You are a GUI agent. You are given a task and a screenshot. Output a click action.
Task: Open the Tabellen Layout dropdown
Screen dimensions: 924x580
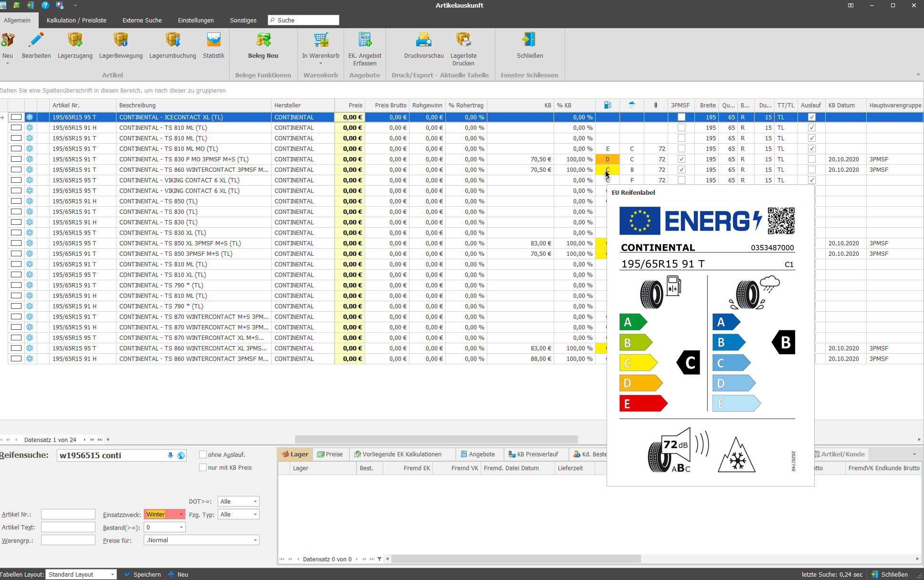113,574
